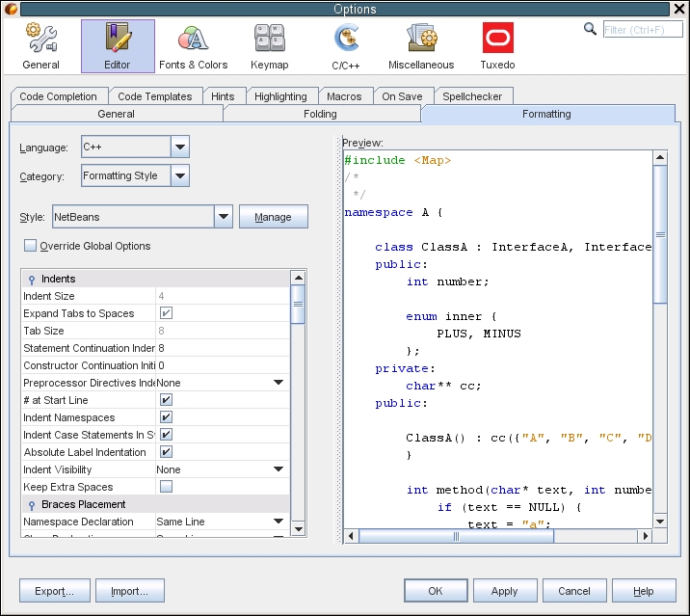Toggle Expand Tabs to Spaces checkbox
Viewport: 690px width, 616px height.
tap(166, 313)
